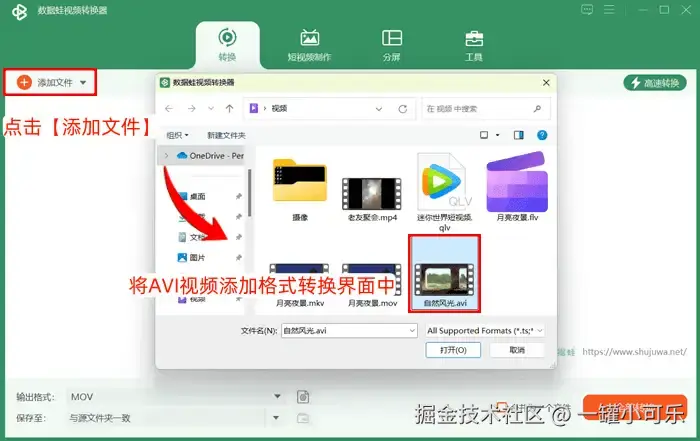Pin toggle next to 图片
Screen dimensions: 700x441
click(x=239, y=258)
